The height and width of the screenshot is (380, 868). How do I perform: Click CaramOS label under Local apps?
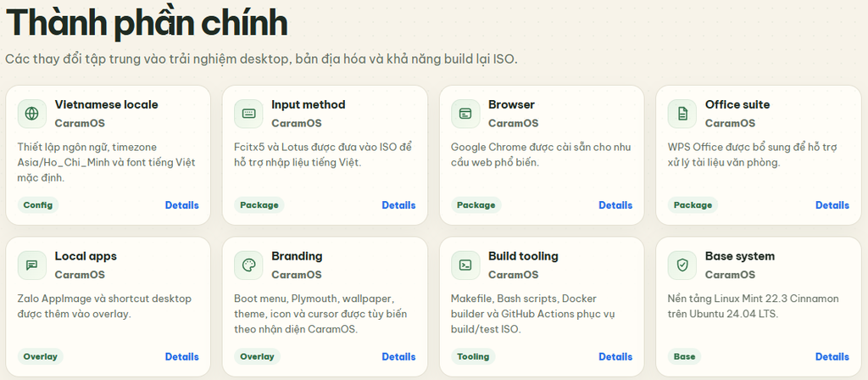(x=80, y=275)
